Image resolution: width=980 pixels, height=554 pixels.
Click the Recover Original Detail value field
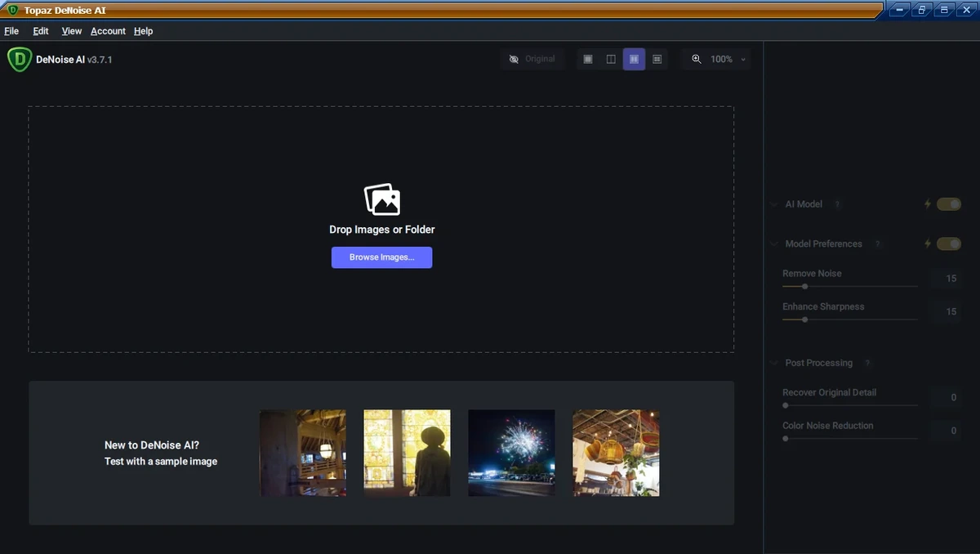[945, 398]
